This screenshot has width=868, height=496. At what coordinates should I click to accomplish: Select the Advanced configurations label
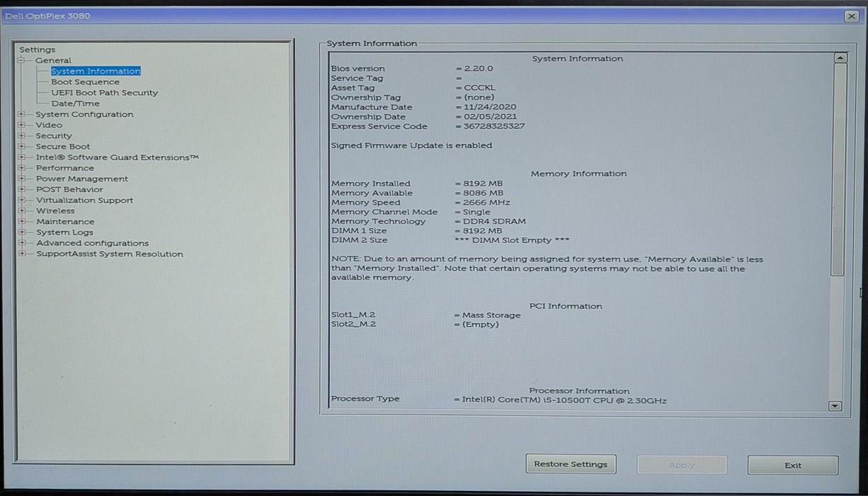click(93, 243)
